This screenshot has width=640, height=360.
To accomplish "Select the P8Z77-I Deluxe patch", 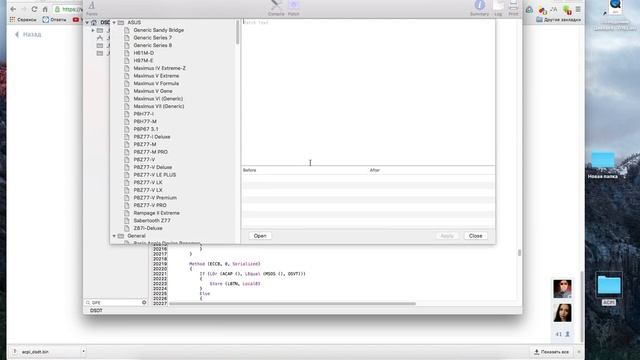I will (x=152, y=137).
